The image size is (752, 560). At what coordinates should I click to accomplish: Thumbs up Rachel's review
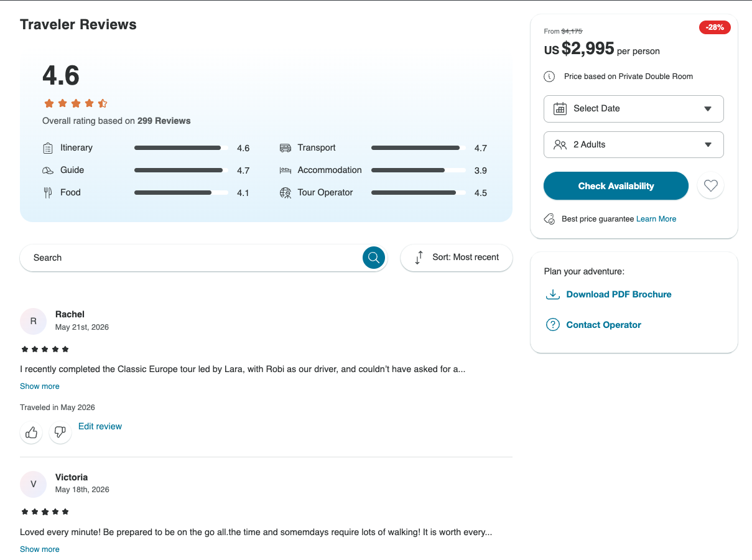point(31,432)
